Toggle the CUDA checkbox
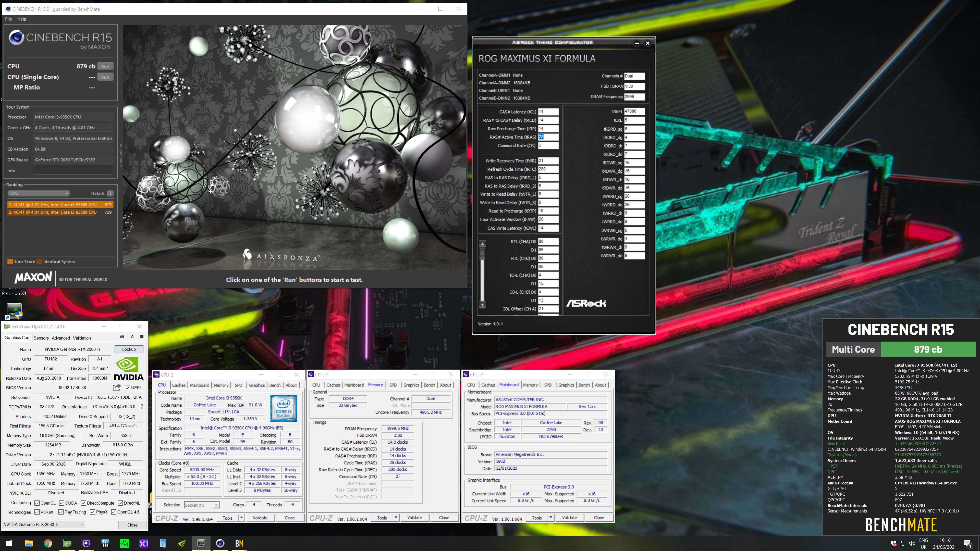The height and width of the screenshot is (551, 980). [x=62, y=503]
